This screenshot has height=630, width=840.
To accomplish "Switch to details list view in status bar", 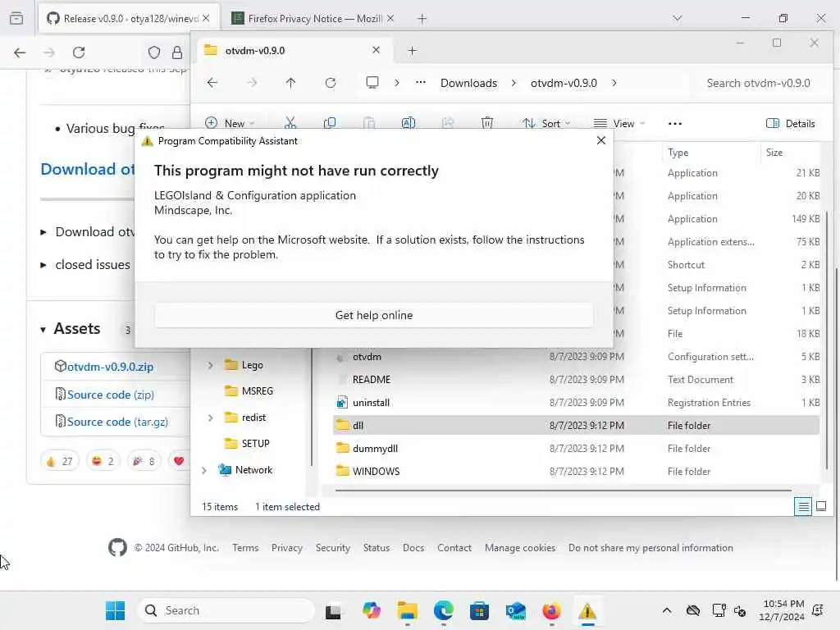I will coord(802,506).
